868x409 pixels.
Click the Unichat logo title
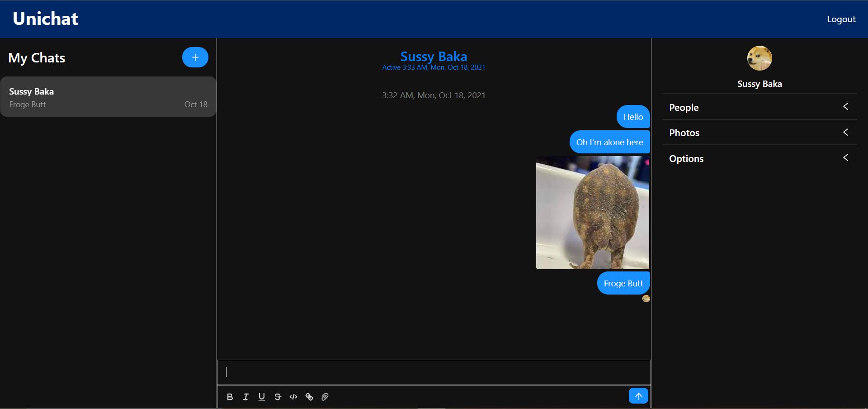click(x=45, y=19)
